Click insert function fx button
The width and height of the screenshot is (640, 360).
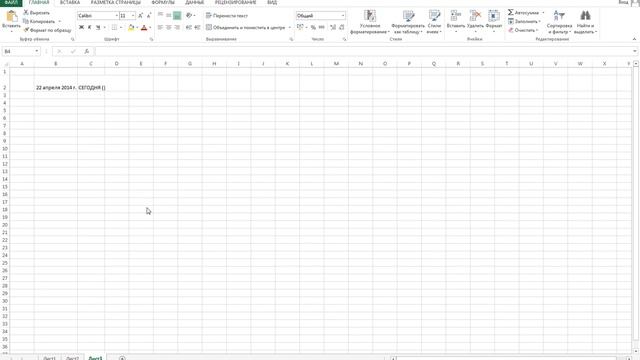pyautogui.click(x=87, y=51)
